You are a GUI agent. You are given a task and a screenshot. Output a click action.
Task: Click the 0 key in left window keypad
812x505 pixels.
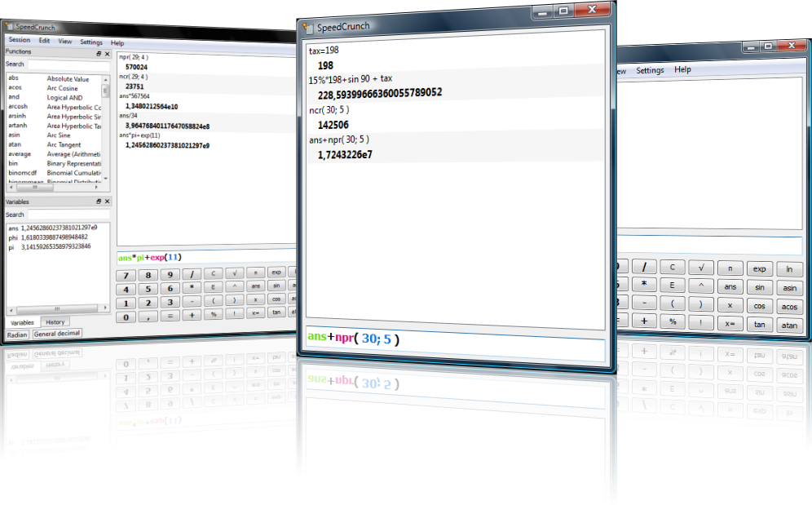(x=126, y=317)
